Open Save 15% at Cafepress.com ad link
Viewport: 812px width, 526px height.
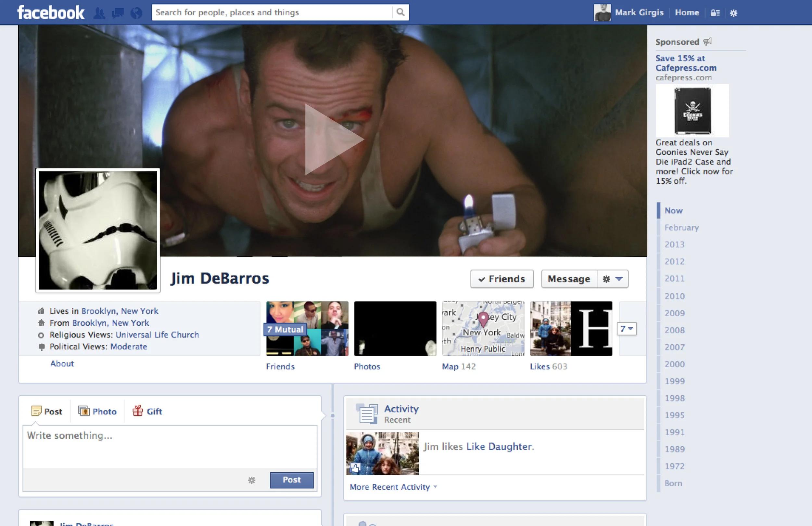[x=686, y=63]
